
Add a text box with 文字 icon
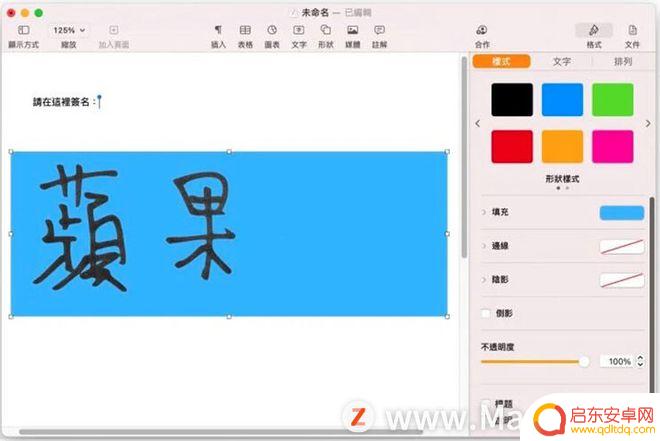coord(299,30)
